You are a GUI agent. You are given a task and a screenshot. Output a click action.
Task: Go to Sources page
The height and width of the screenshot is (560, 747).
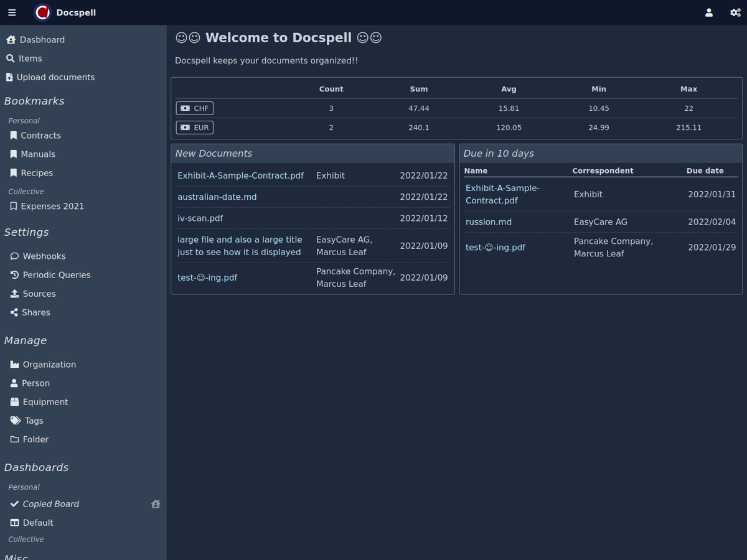click(x=39, y=294)
